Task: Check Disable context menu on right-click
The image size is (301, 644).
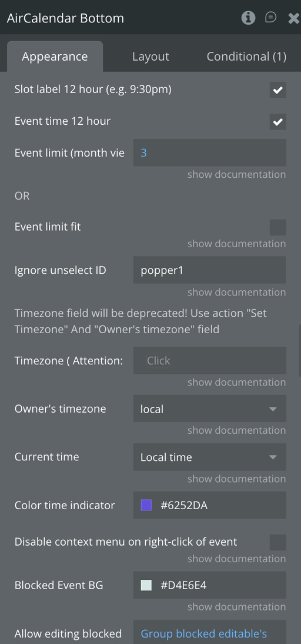Action: tap(278, 542)
